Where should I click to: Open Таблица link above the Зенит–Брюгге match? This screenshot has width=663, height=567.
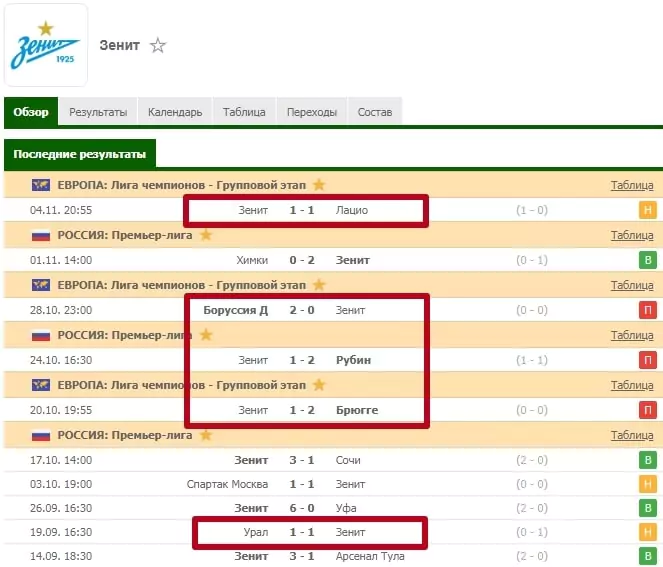(x=632, y=385)
